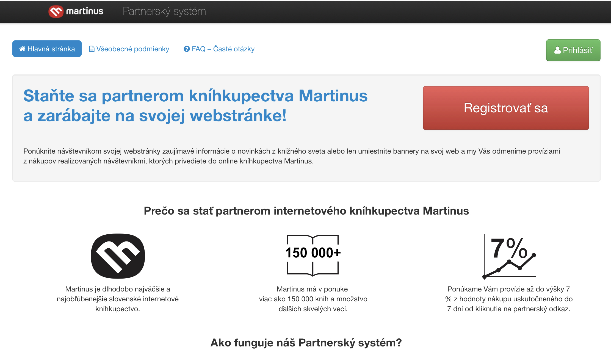Click the Martinus logo in header
This screenshot has height=364, width=611.
pos(76,11)
